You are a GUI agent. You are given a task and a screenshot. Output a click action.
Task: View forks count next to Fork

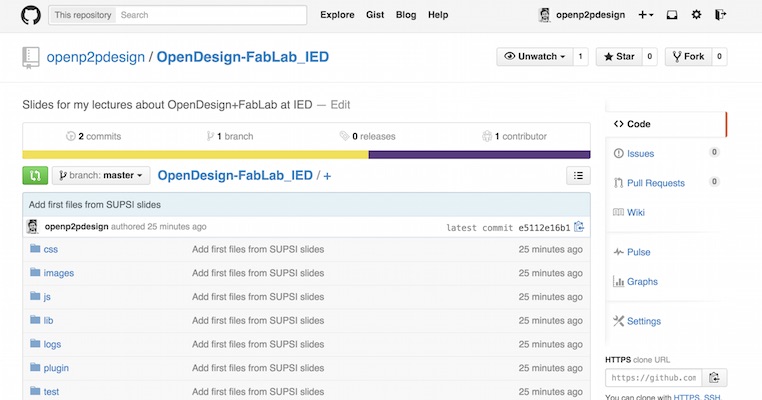pyautogui.click(x=719, y=57)
